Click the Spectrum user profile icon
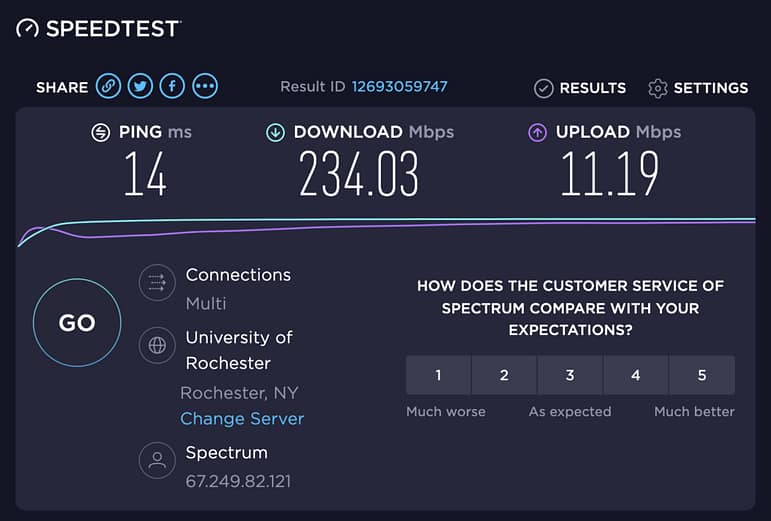Image resolution: width=771 pixels, height=521 pixels. point(156,461)
